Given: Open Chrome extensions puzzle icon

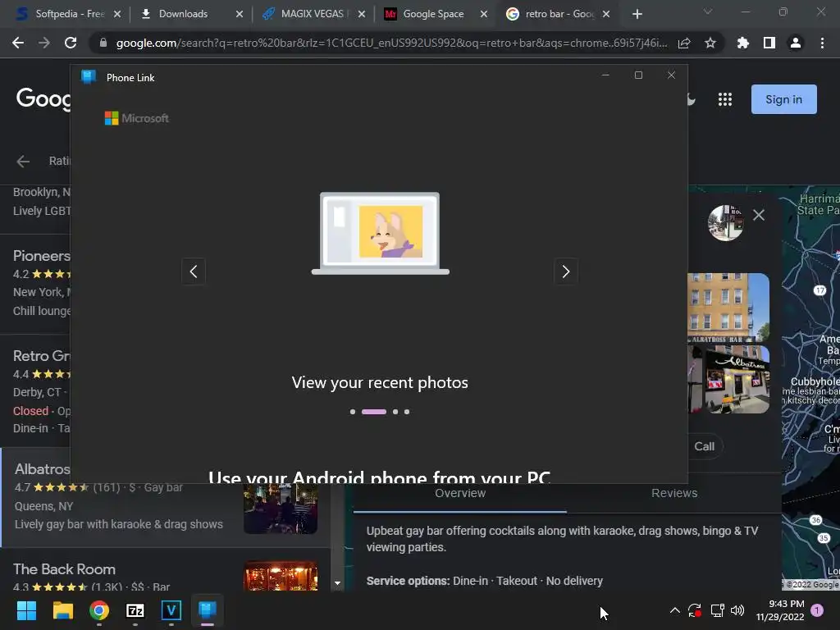Looking at the screenshot, I should 743,43.
